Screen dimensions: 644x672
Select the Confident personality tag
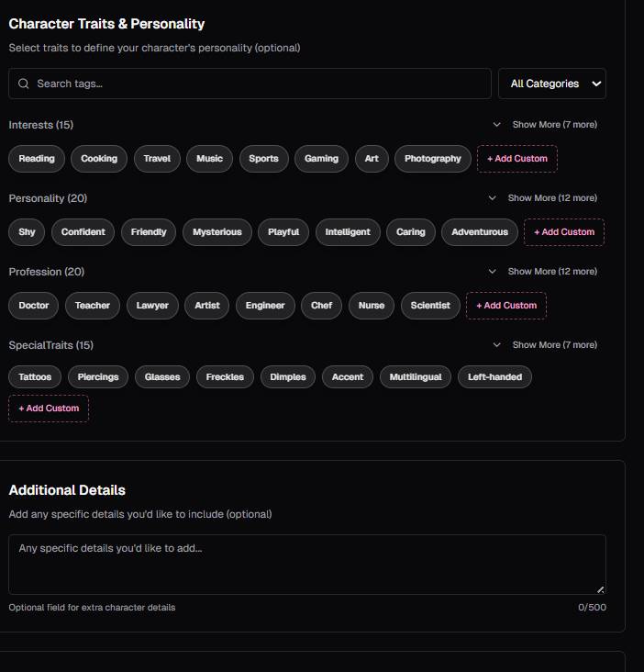[83, 232]
